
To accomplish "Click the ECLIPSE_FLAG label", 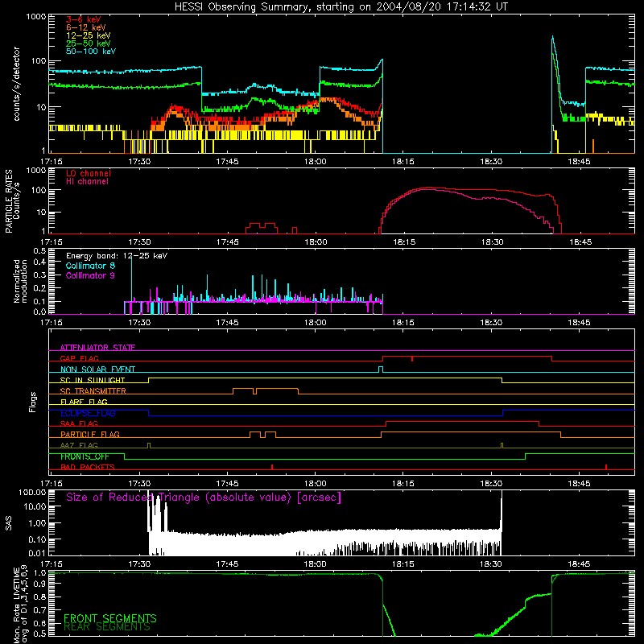I will click(x=88, y=413).
